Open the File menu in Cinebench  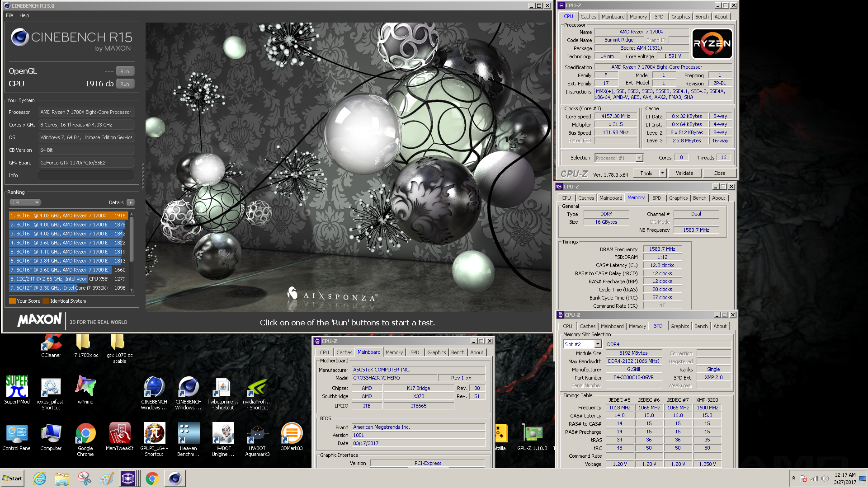point(9,15)
